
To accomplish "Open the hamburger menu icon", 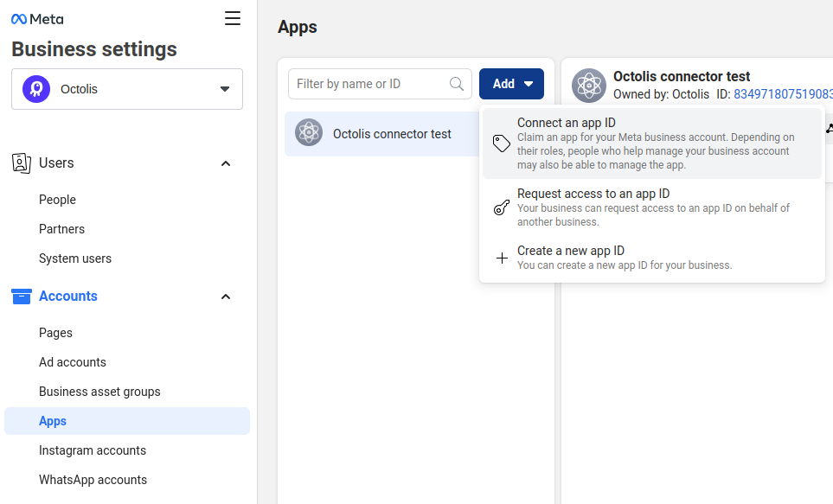I will (x=232, y=19).
